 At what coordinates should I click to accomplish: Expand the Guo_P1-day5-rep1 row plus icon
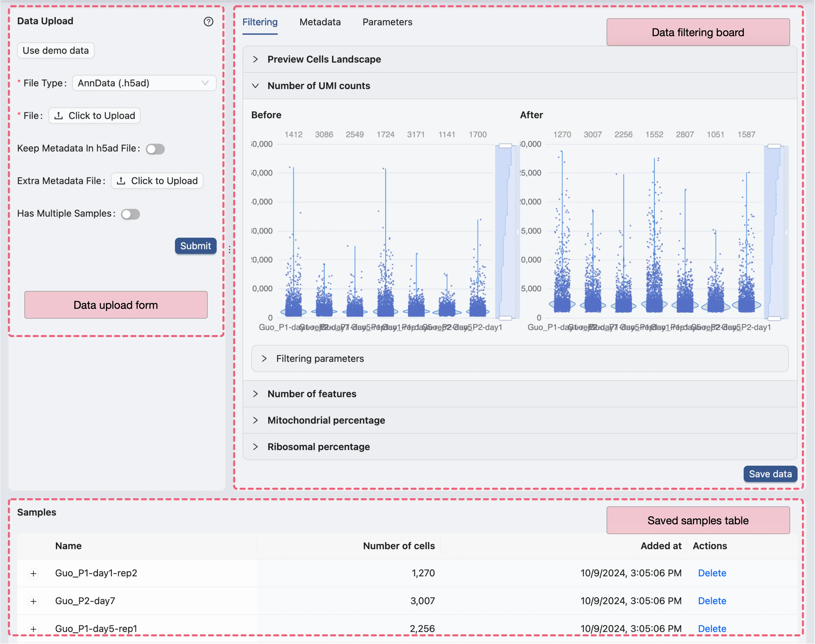[x=33, y=629]
